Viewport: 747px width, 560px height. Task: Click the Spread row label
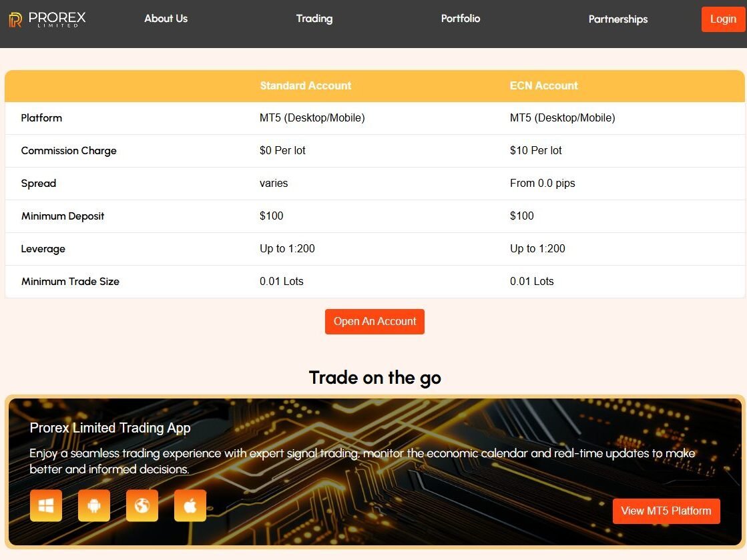[x=39, y=184]
